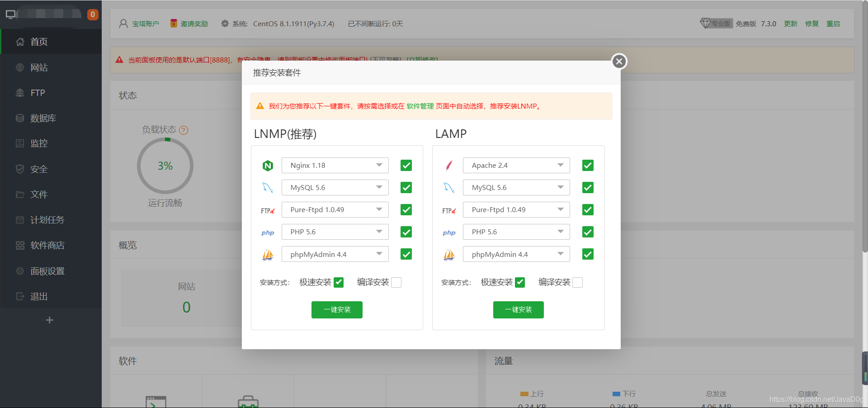Screen dimensions: 868x408
Task: Click the plus icon at sidebar bottom
Action: [x=50, y=320]
